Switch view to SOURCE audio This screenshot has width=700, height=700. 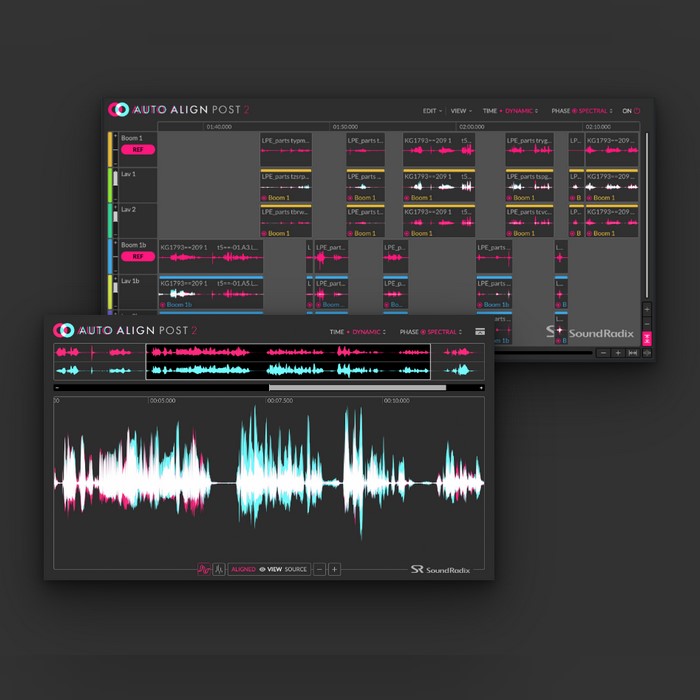pos(296,569)
